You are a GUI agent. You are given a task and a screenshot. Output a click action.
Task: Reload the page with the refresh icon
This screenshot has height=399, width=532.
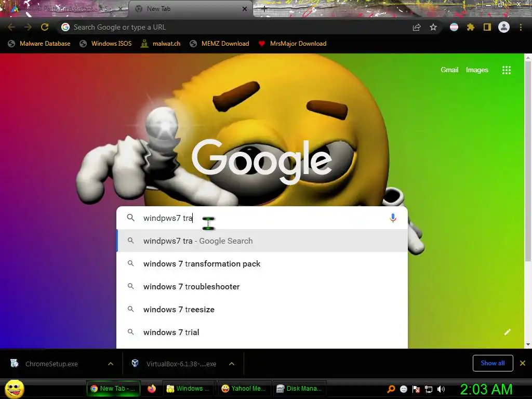45,27
